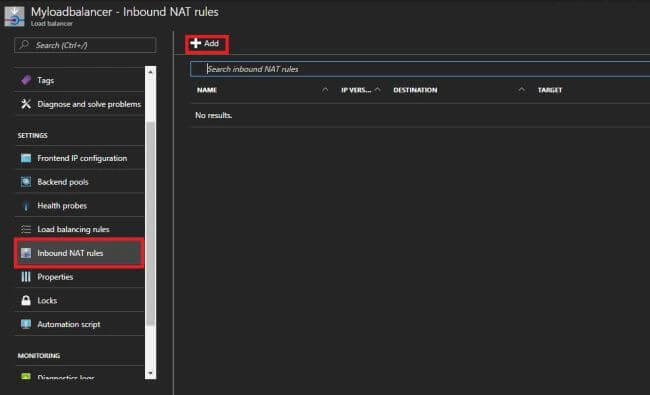Click the sidebar scrollbar thumb
650x395 pixels.
pos(150,224)
